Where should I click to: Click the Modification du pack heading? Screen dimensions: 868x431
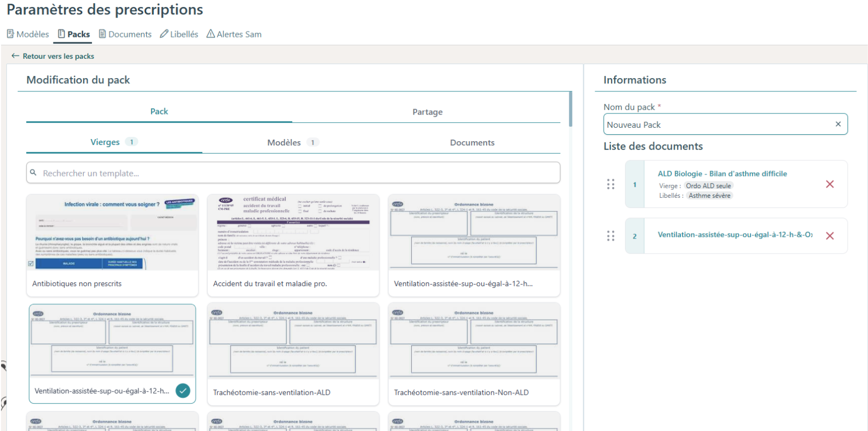(78, 80)
